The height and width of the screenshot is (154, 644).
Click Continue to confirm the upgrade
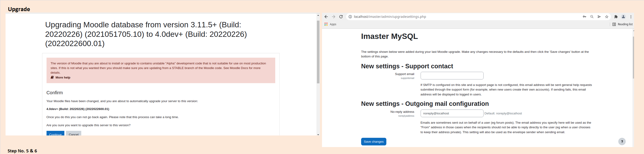55,133
